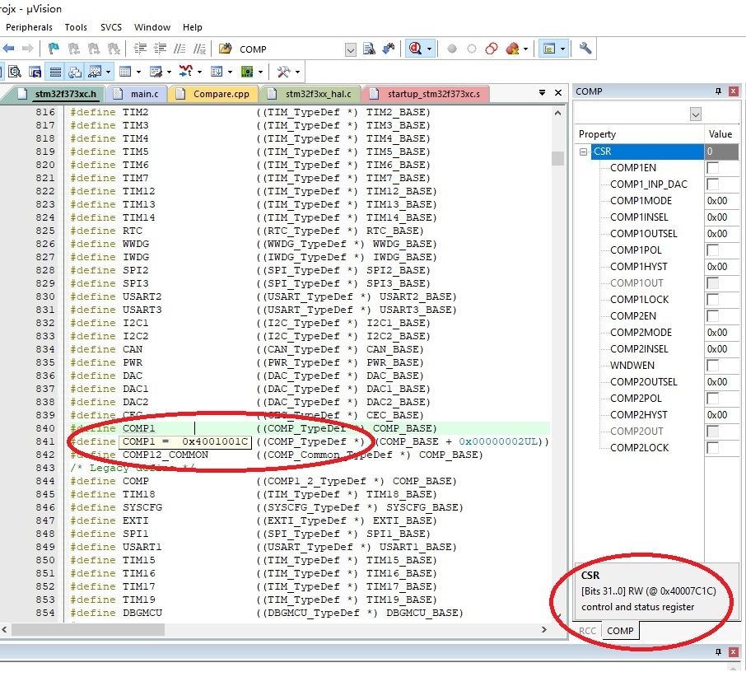Image resolution: width=746 pixels, height=700 pixels.
Task: Toggle bookmark on current line flag icon
Action: pyautogui.click(x=54, y=49)
